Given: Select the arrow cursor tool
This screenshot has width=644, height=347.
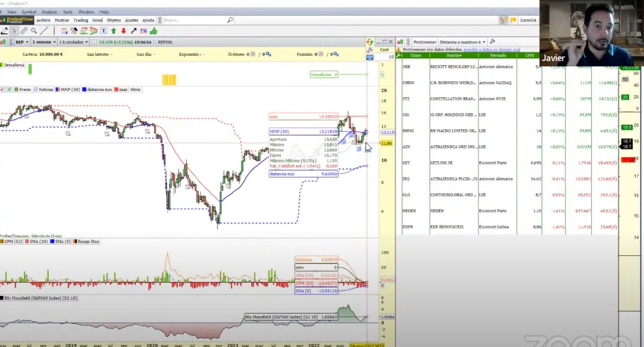Looking at the screenshot, I should click(x=14, y=31).
